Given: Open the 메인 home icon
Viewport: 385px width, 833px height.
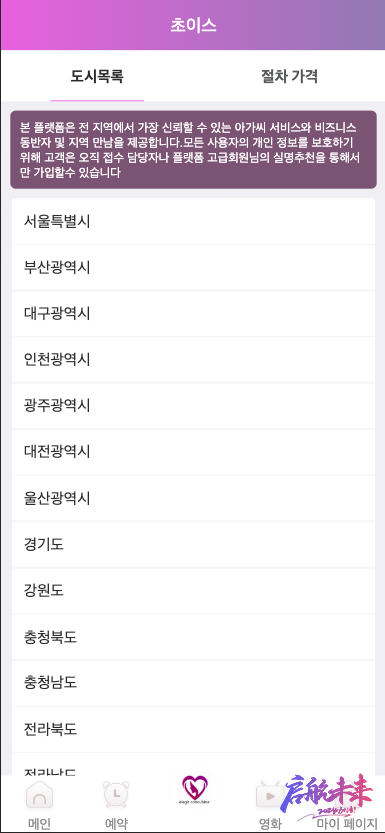Looking at the screenshot, I should pyautogui.click(x=39, y=795).
